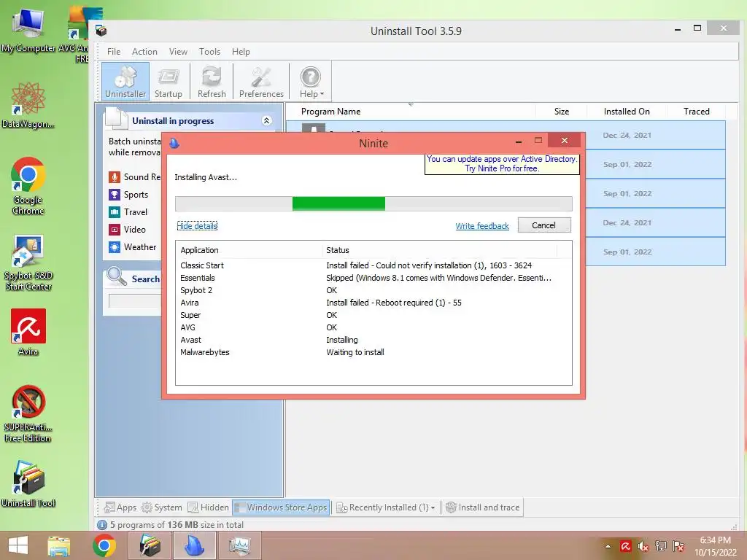The height and width of the screenshot is (560, 747).
Task: Select the Video app icon
Action: pyautogui.click(x=115, y=230)
